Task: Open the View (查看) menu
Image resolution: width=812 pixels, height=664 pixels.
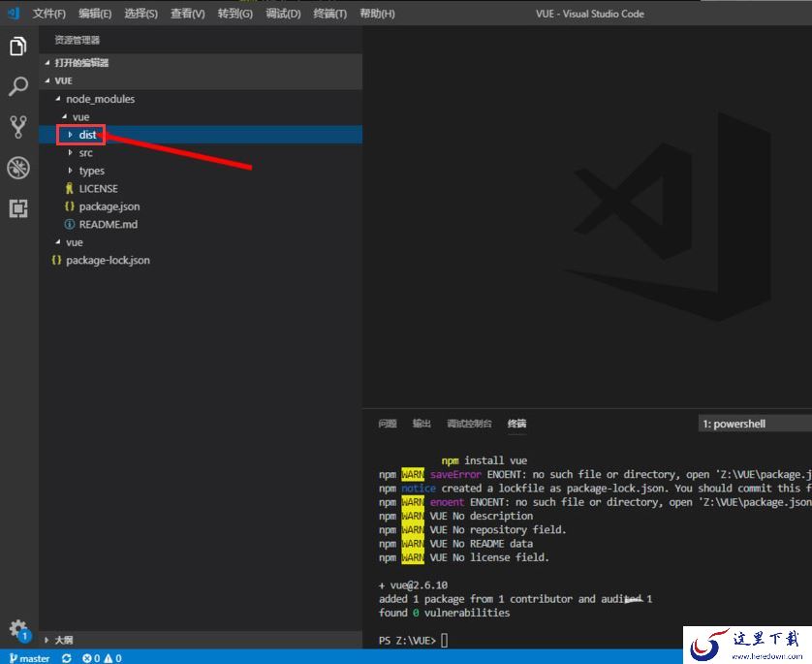Action: (187, 14)
